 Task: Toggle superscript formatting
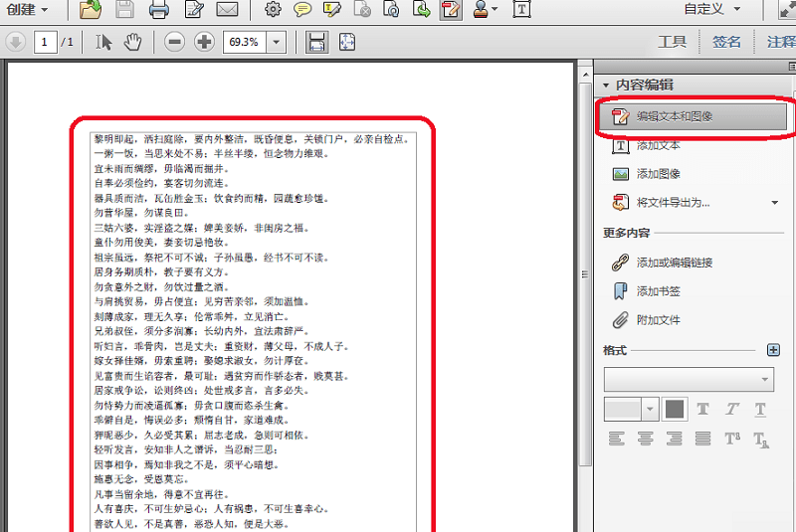pyautogui.click(x=732, y=439)
